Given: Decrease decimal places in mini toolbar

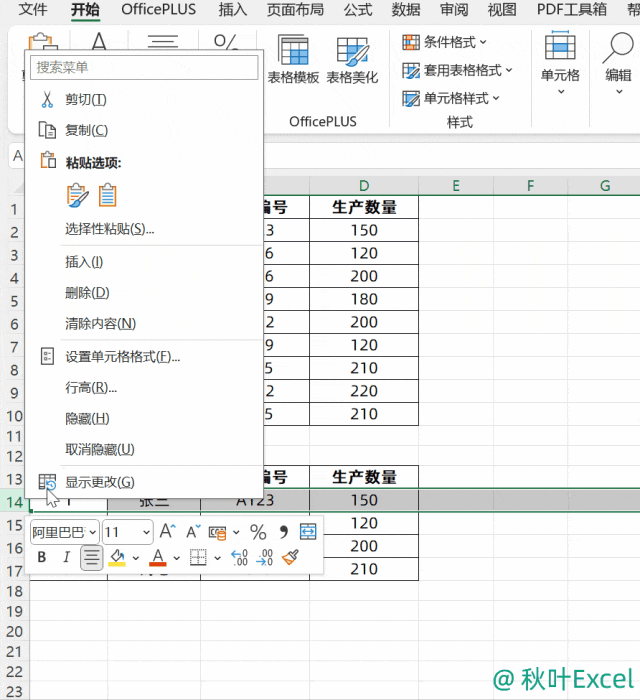Looking at the screenshot, I should [264, 557].
